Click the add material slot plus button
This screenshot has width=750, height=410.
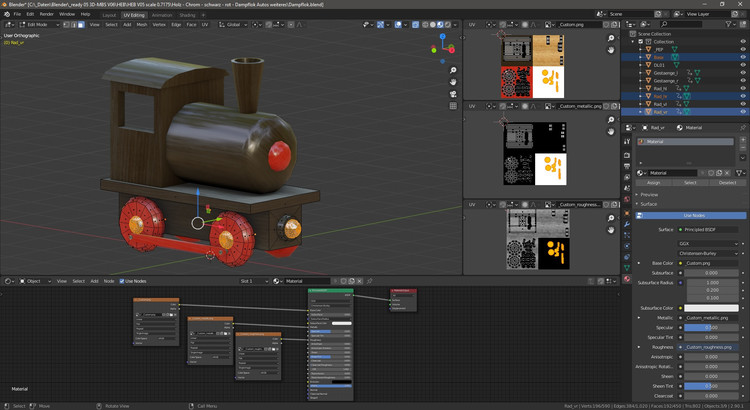click(743, 141)
